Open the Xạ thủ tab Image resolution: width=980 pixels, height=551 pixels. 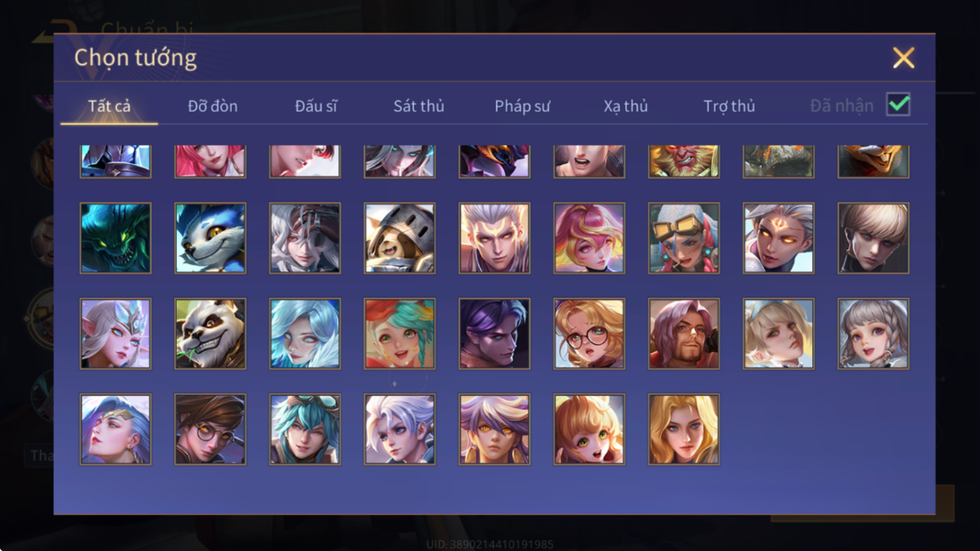[625, 106]
